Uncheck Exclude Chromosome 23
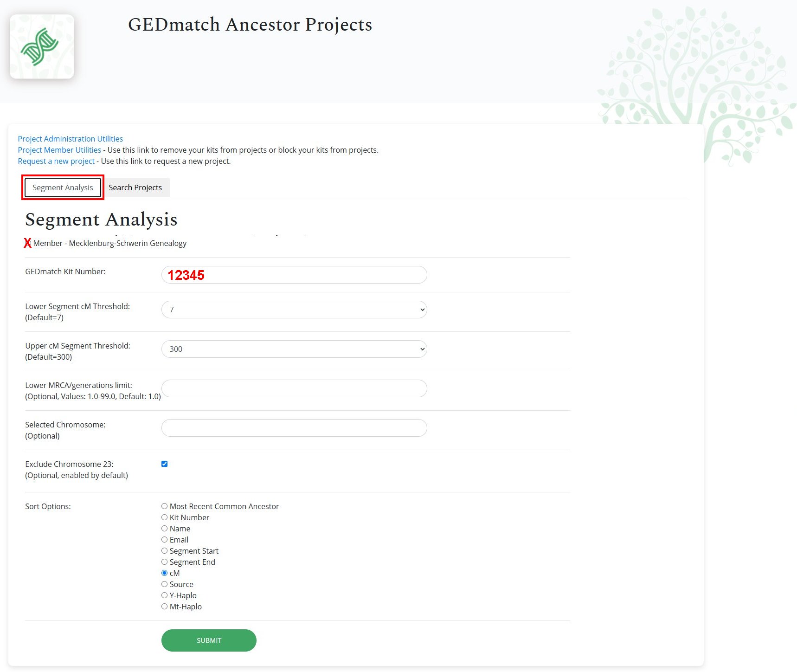This screenshot has width=797, height=672. 164,464
